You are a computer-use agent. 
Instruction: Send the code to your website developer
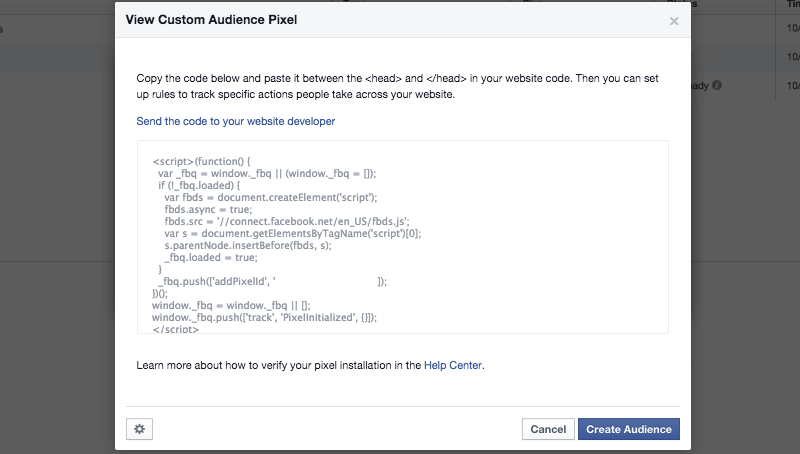tap(235, 121)
